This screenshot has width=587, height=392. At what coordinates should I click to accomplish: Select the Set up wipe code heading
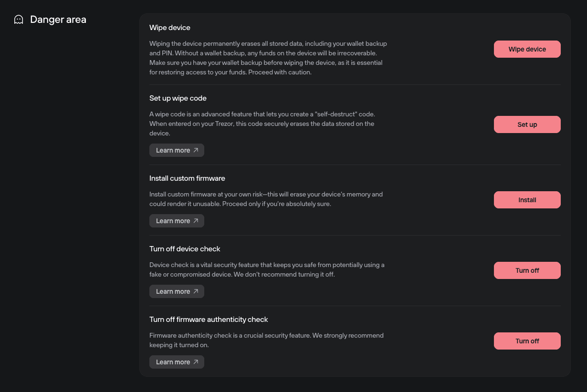pyautogui.click(x=178, y=98)
